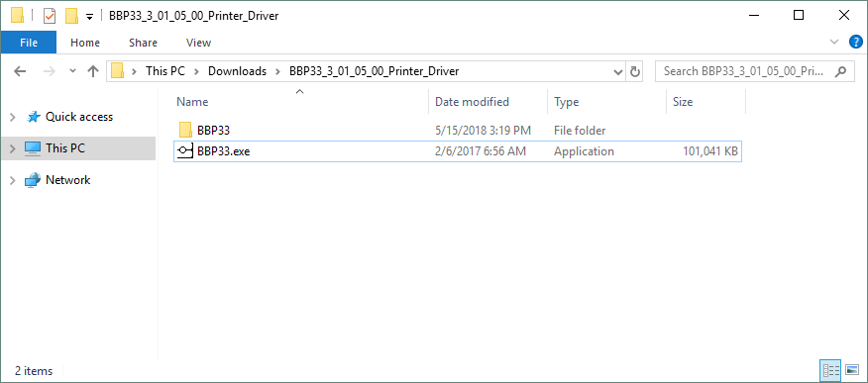This screenshot has width=868, height=383.
Task: Open the Share ribbon tab
Action: tap(143, 43)
